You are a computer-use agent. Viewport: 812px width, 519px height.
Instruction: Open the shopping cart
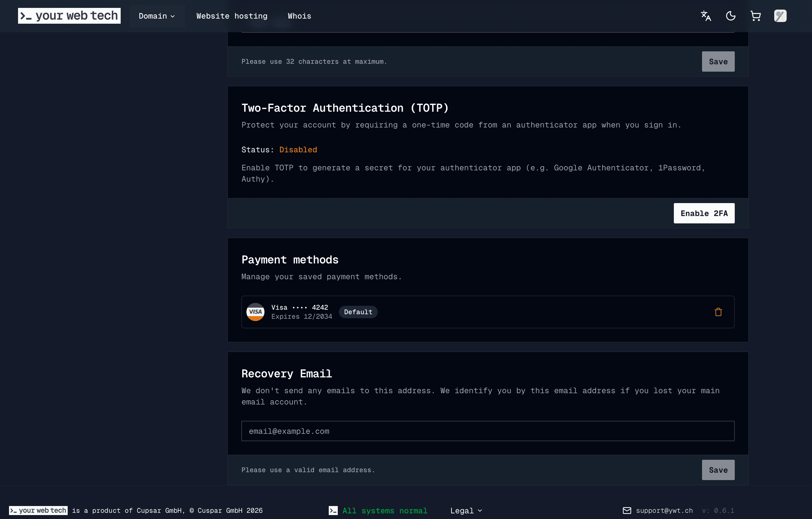click(756, 16)
